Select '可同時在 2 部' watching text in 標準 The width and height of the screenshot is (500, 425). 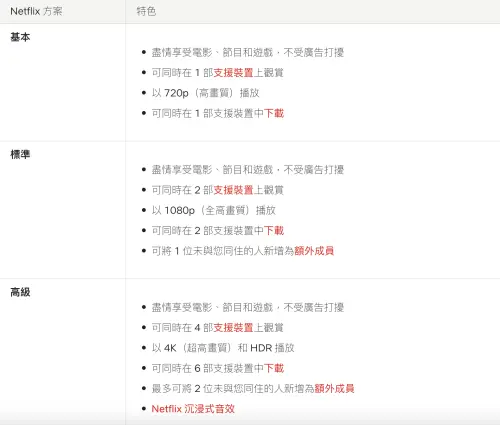click(x=182, y=190)
